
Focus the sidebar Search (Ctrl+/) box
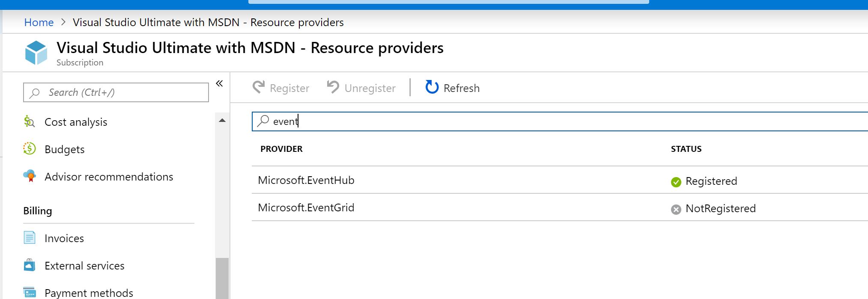click(x=116, y=92)
